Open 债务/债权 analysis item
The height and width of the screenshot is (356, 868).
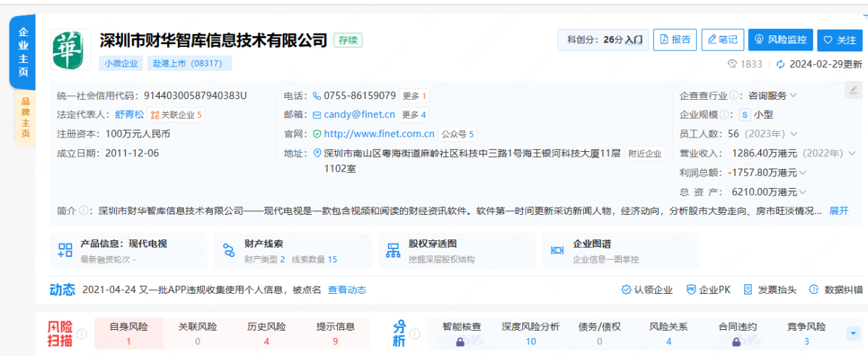tap(600, 334)
